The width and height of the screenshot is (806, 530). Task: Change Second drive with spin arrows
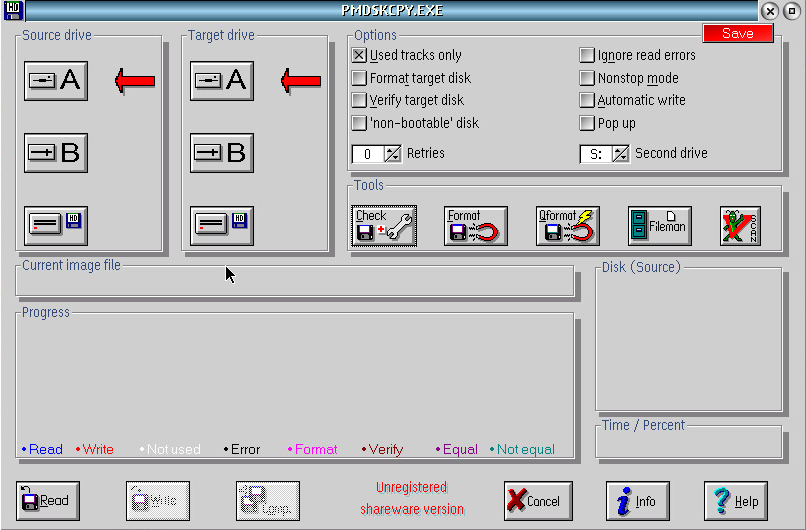(620, 154)
